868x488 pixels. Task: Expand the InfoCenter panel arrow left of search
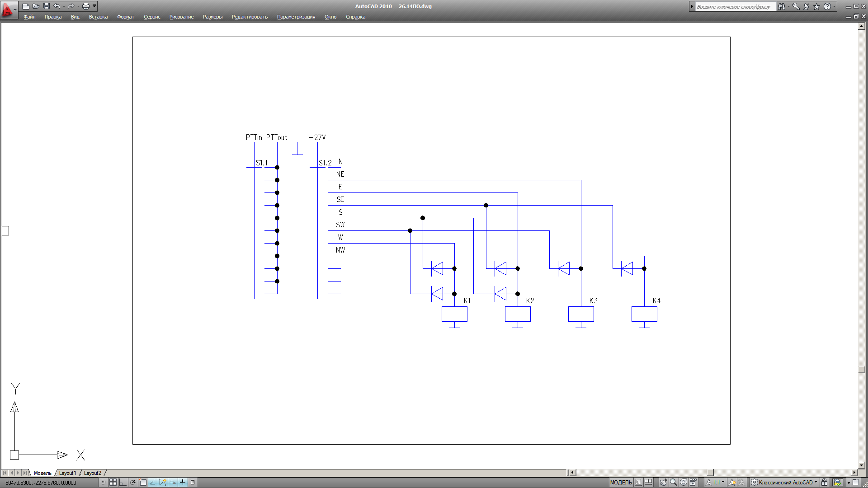click(x=692, y=6)
